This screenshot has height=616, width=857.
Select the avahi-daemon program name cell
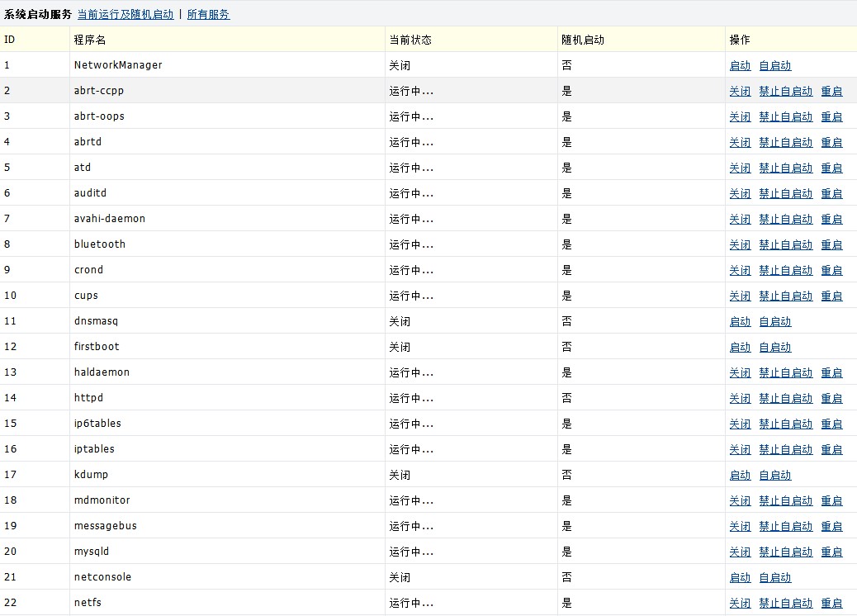[110, 219]
